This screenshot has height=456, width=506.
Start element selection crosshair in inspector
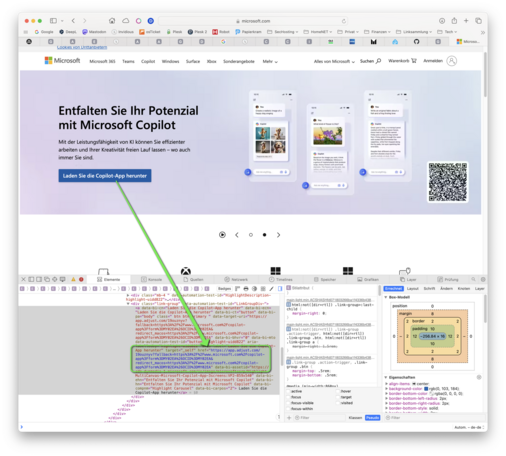point(54,279)
